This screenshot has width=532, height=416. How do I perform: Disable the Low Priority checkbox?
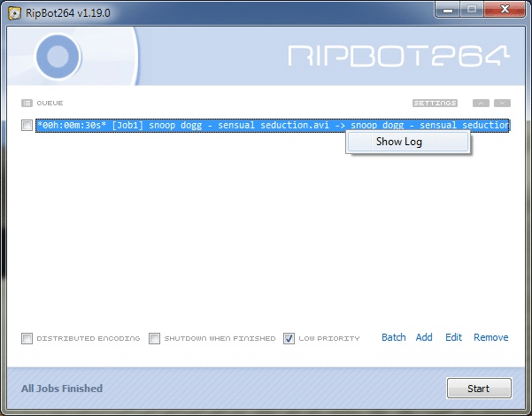289,338
